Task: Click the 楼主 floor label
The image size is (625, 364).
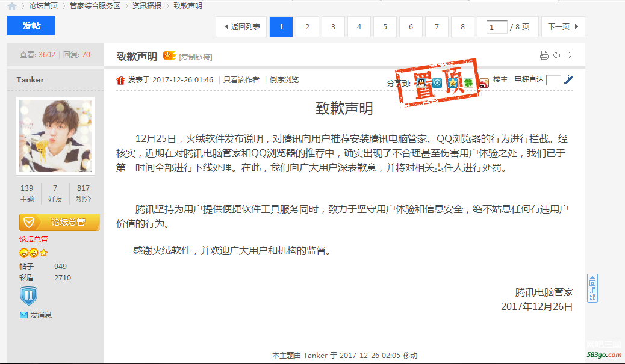Action: tap(500, 79)
